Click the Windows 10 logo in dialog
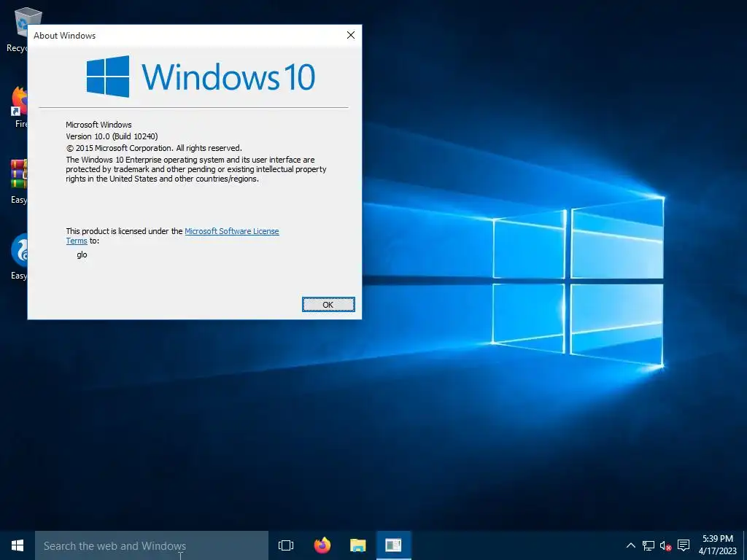The height and width of the screenshot is (560, 747). click(x=201, y=76)
